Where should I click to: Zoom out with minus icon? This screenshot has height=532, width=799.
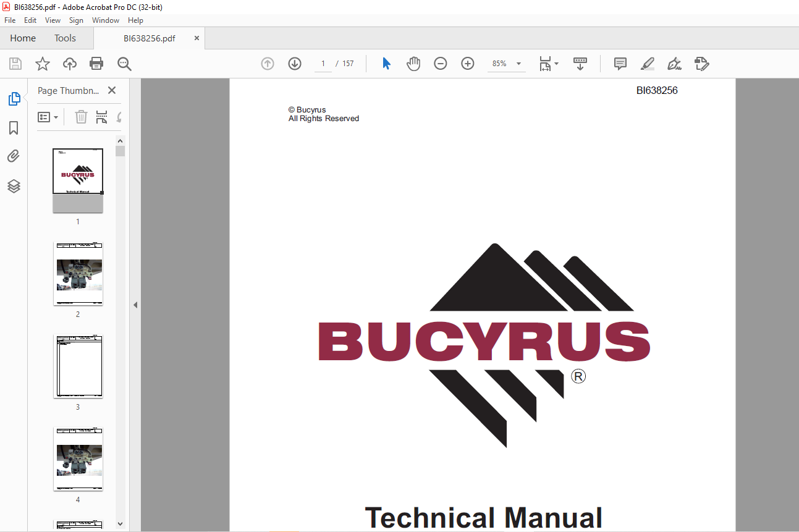click(440, 64)
